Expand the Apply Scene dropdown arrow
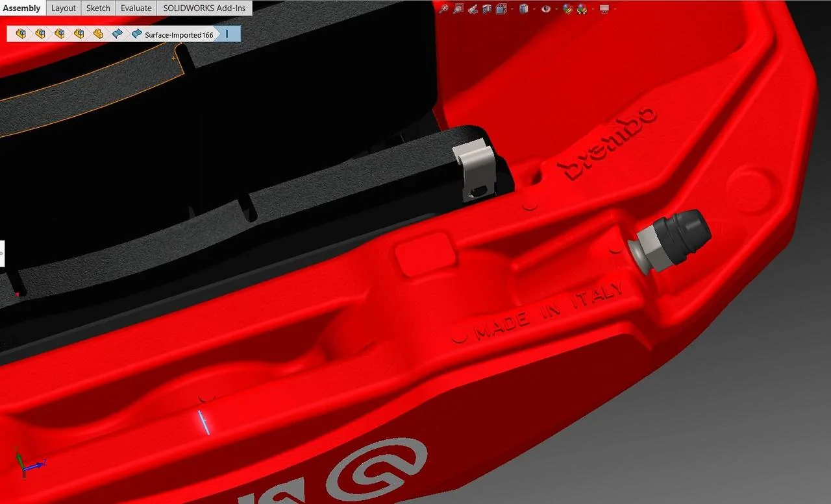Screen dimensions: 831x504 click(593, 9)
